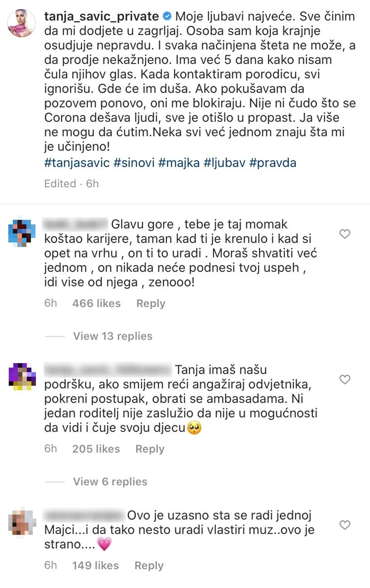
Task: Click '205 likes' under the second comment
Action: point(96,449)
